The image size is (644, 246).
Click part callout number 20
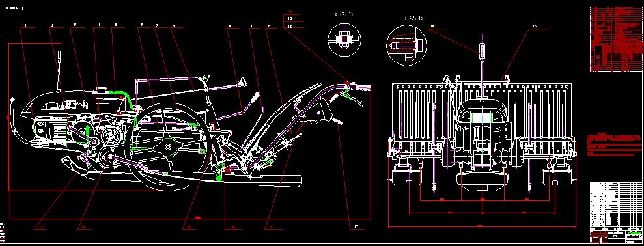click(x=189, y=226)
